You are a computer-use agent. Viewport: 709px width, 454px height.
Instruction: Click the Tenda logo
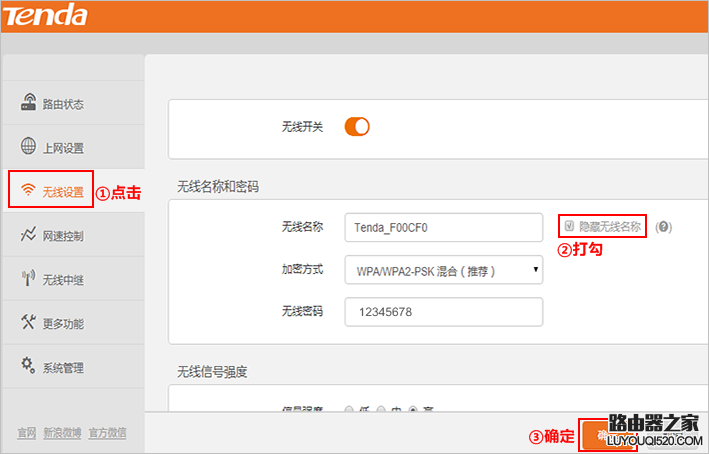45,16
